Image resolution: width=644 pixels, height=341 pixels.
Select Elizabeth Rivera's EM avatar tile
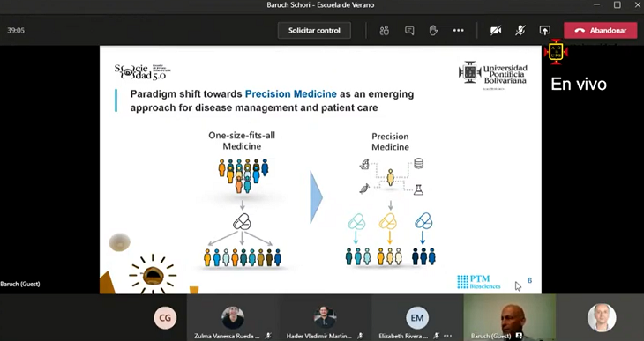pos(417,317)
